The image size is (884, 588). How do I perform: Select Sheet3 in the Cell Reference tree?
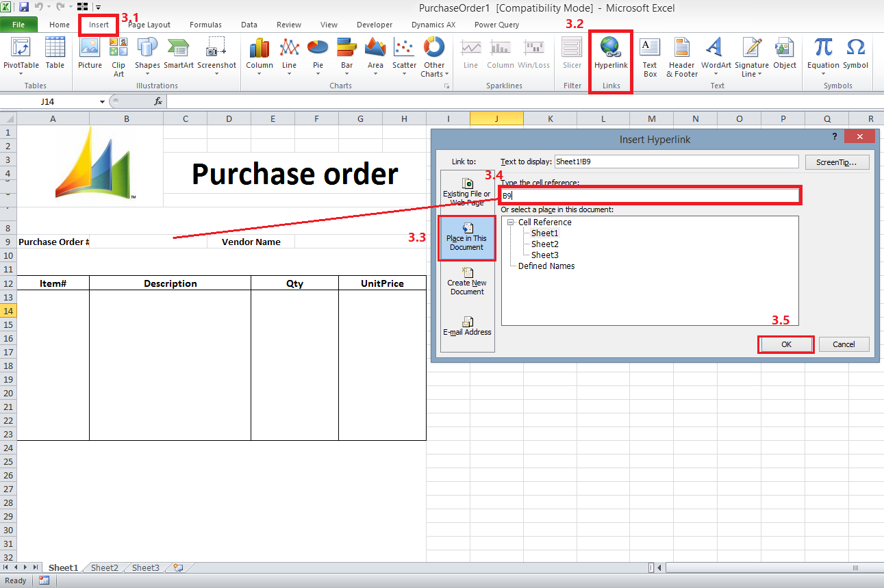click(545, 255)
